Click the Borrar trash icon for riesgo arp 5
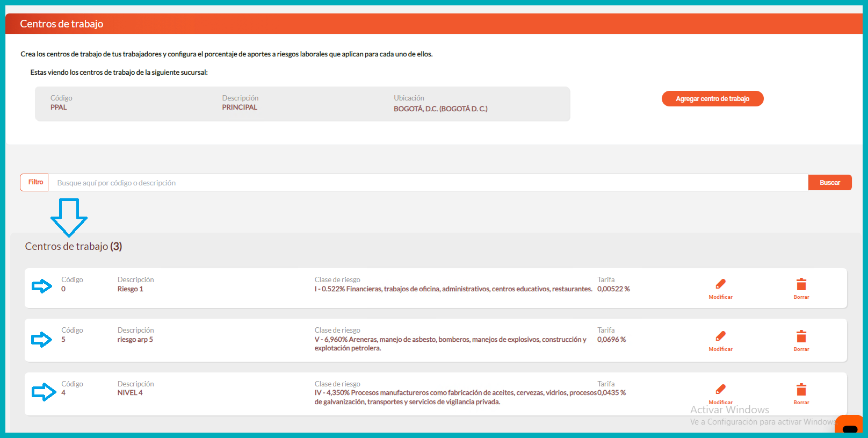This screenshot has width=868, height=438. 801,336
